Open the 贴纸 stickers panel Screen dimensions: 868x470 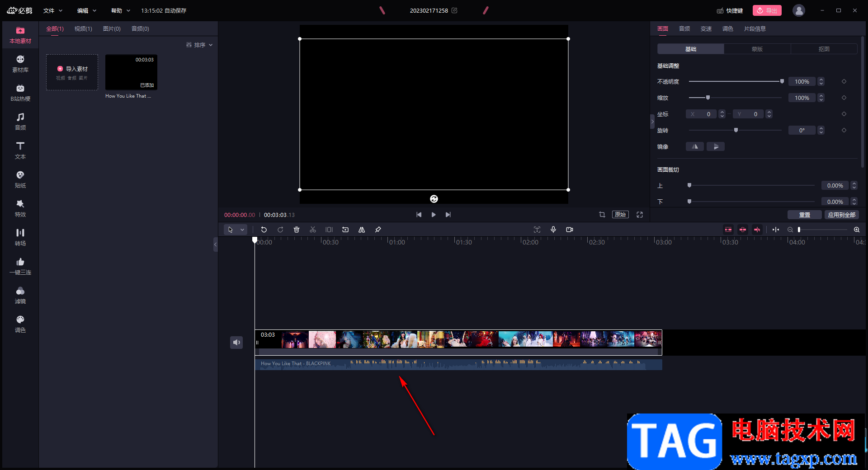pyautogui.click(x=20, y=180)
